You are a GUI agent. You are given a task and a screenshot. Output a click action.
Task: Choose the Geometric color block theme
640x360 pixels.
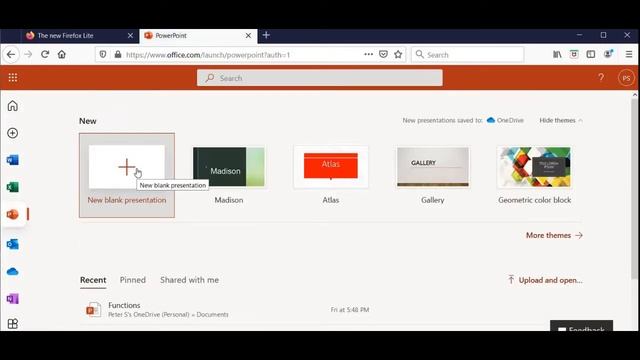tap(534, 167)
